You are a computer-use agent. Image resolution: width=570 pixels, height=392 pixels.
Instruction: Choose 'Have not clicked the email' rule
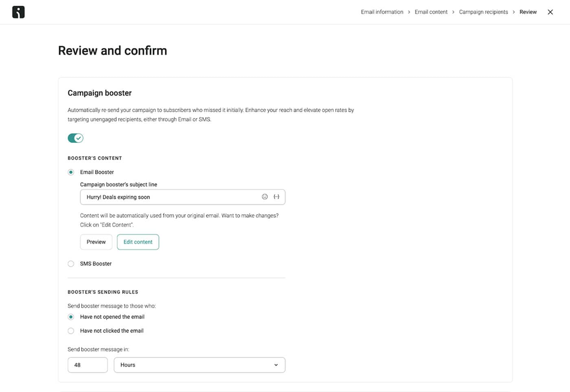point(71,331)
